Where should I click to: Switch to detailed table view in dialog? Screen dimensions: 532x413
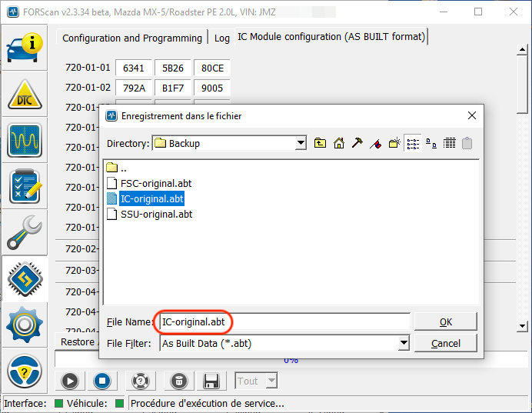click(x=450, y=143)
